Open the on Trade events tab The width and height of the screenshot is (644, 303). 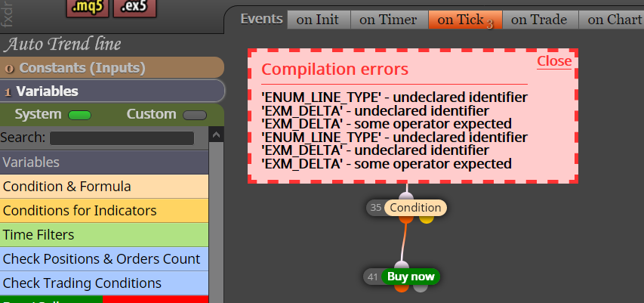(539, 20)
